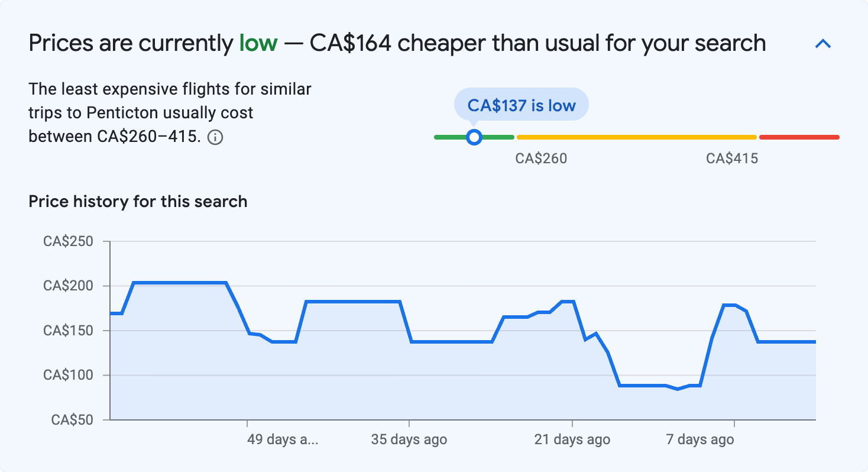Click the blue circle handle on the price bar
This screenshot has height=472, width=868.
[x=474, y=137]
